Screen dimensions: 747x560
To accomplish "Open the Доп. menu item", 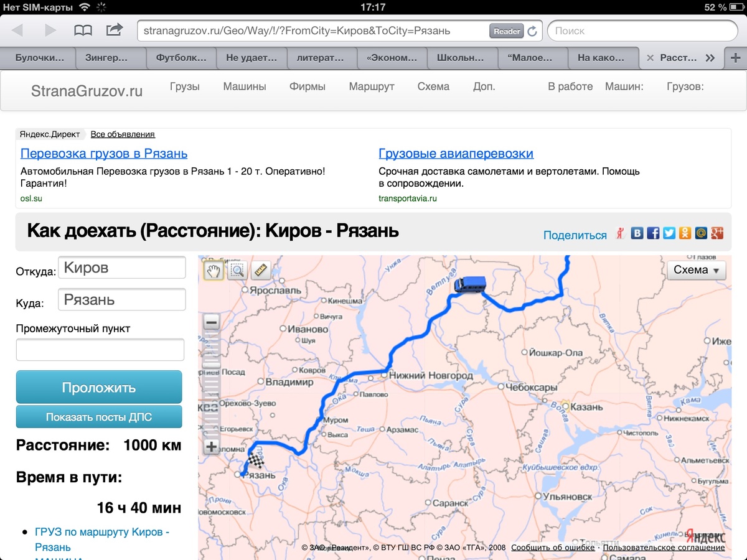I will pyautogui.click(x=484, y=86).
